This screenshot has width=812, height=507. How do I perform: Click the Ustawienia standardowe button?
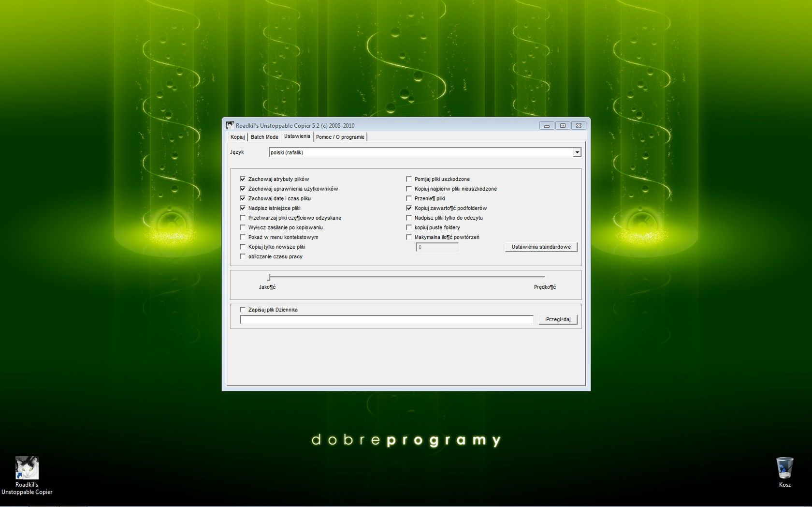541,247
